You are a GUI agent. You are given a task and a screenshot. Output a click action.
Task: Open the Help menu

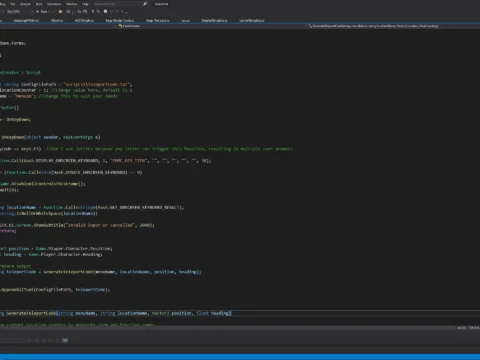tap(85, 4)
